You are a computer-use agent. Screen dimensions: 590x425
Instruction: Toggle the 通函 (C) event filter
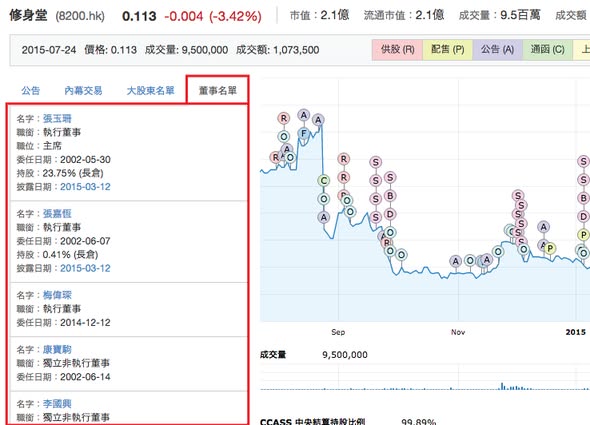click(x=547, y=50)
